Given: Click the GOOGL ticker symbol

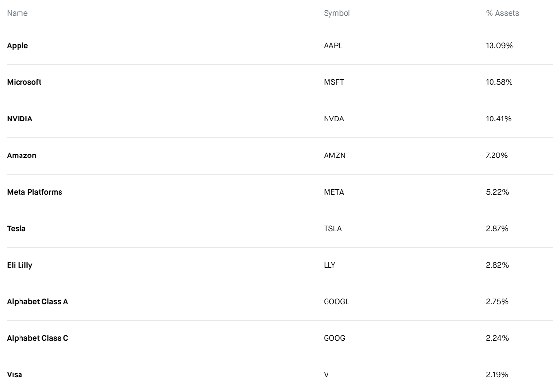Looking at the screenshot, I should point(336,302).
